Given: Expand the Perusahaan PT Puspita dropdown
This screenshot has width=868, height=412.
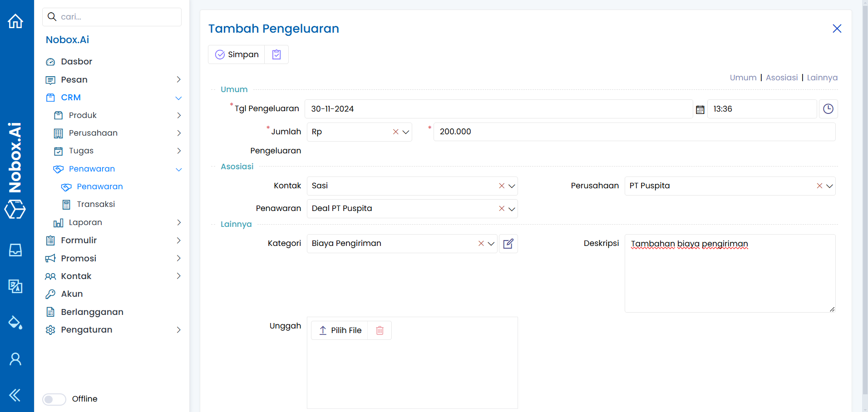Looking at the screenshot, I should [829, 186].
